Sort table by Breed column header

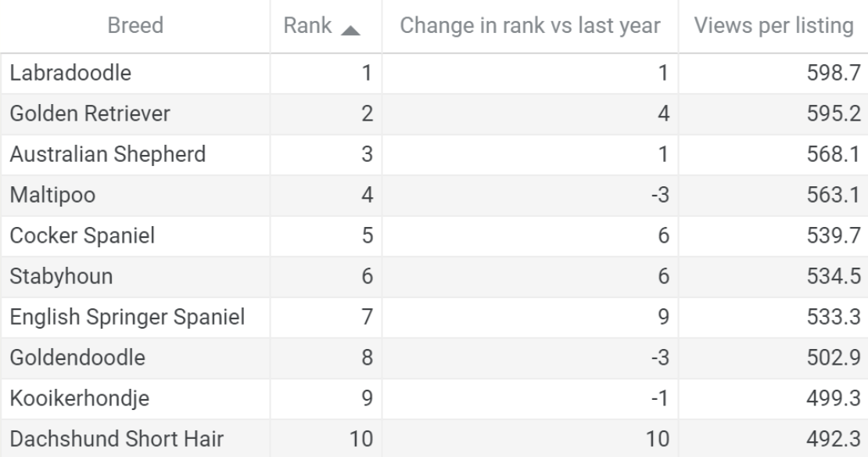(x=135, y=26)
